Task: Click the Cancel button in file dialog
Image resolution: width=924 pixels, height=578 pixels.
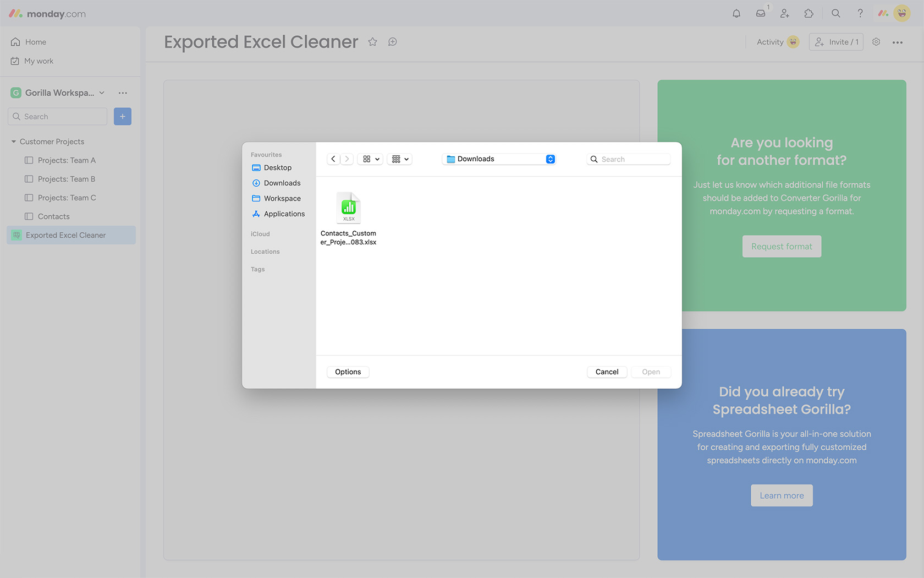Action: pos(607,372)
